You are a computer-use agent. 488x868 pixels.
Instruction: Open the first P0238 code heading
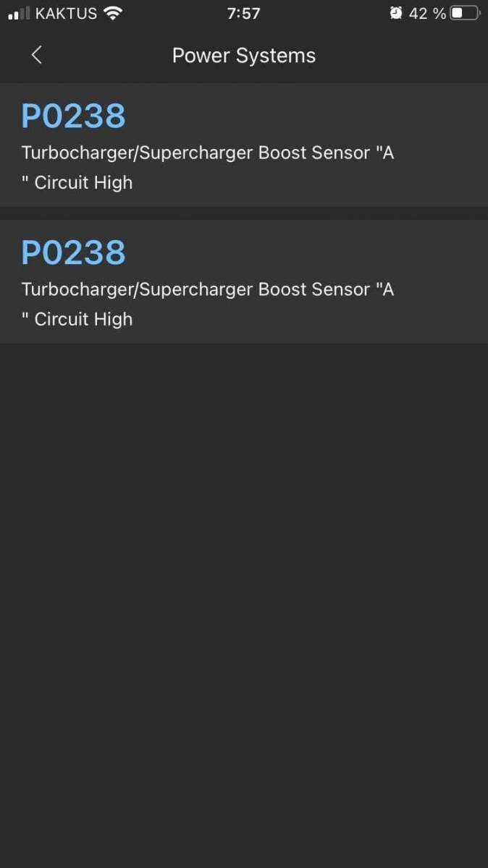73,116
